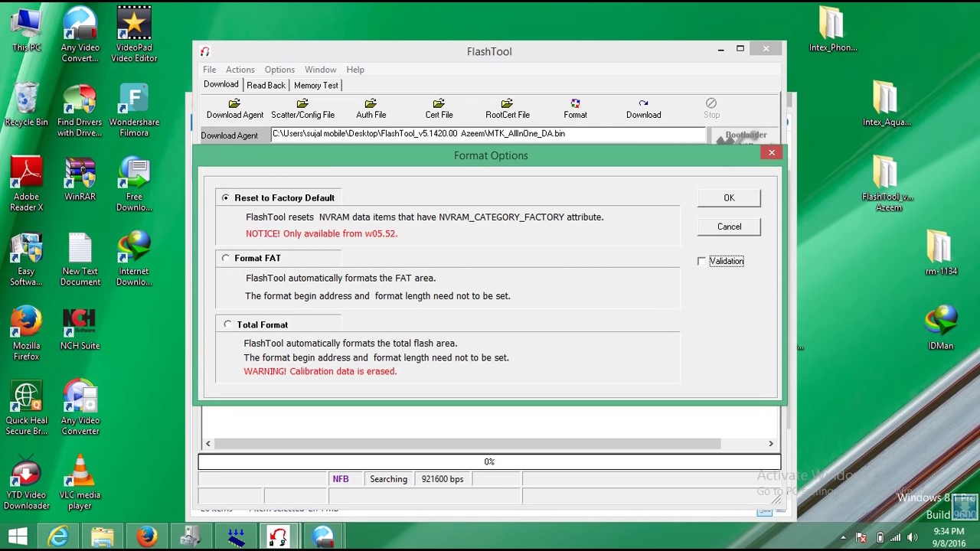Open WinRAR desktop shortcut

(x=80, y=179)
